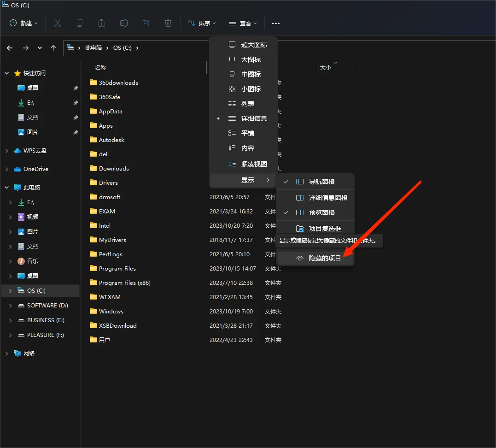Click the Rename icon in toolbar
Viewport: 496px width, 448px height.
124,23
